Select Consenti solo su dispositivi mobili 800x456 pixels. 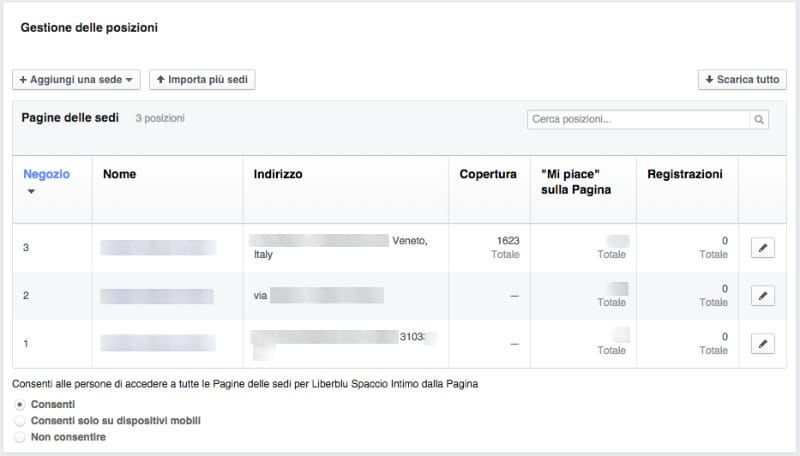click(x=19, y=421)
